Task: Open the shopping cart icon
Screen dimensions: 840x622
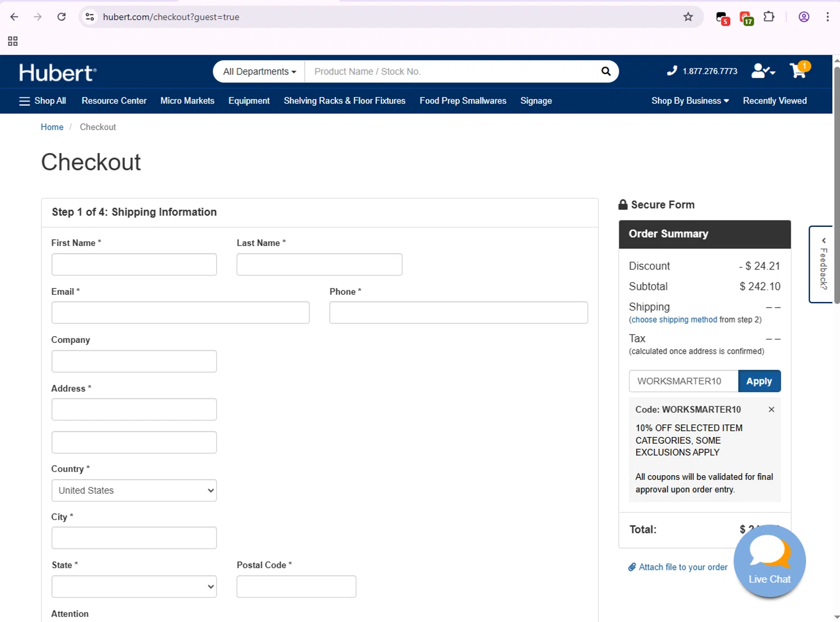Action: tap(800, 69)
